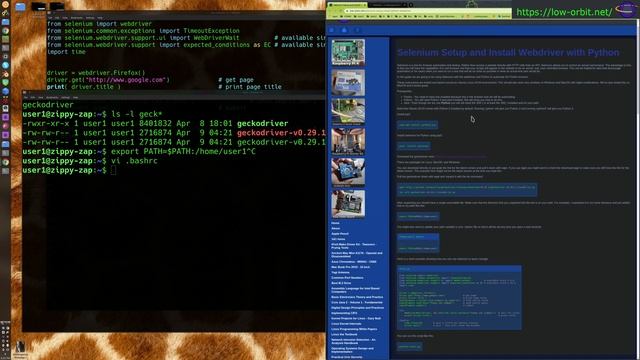
Task: Click the Home link in the site sidebar
Action: [335, 223]
